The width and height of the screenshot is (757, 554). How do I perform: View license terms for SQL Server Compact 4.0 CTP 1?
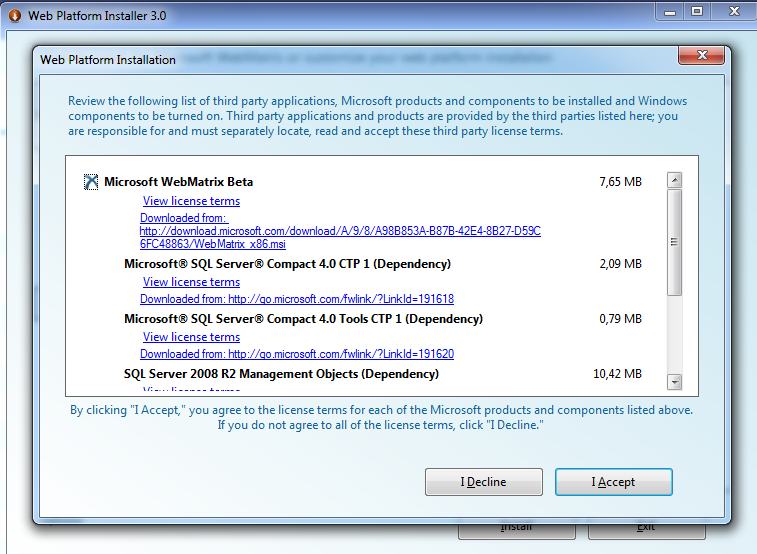pos(191,282)
